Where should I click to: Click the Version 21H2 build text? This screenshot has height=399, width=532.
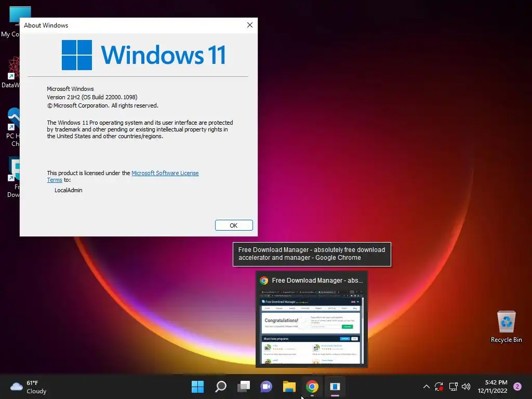click(92, 97)
